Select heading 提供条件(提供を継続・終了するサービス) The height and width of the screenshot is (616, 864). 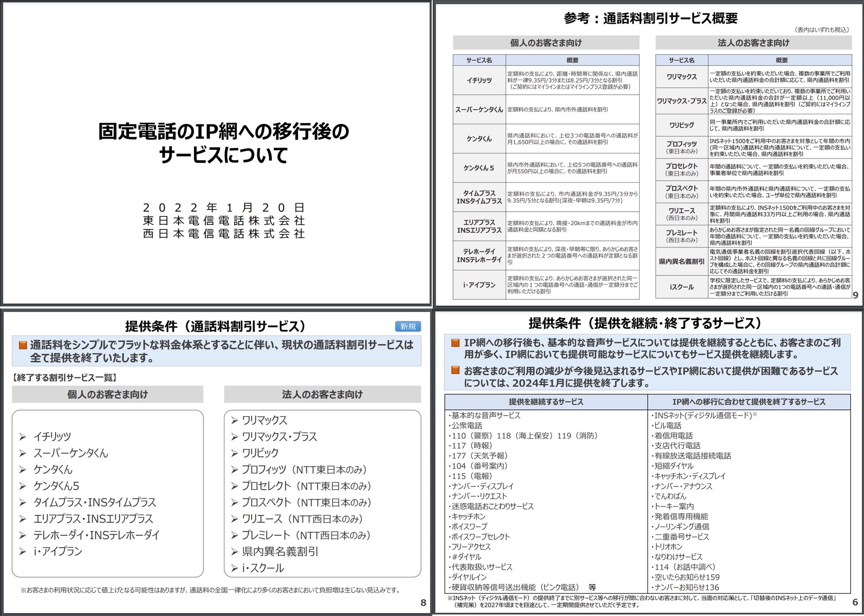pyautogui.click(x=646, y=323)
